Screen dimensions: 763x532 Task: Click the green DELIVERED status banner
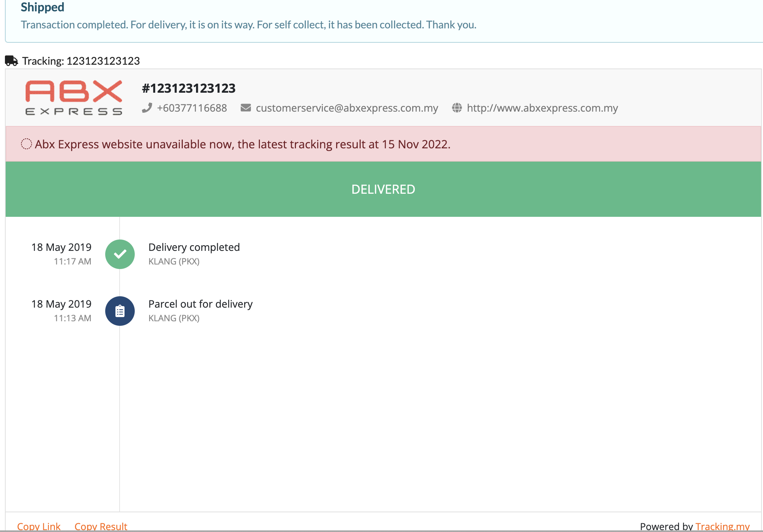pyautogui.click(x=383, y=189)
